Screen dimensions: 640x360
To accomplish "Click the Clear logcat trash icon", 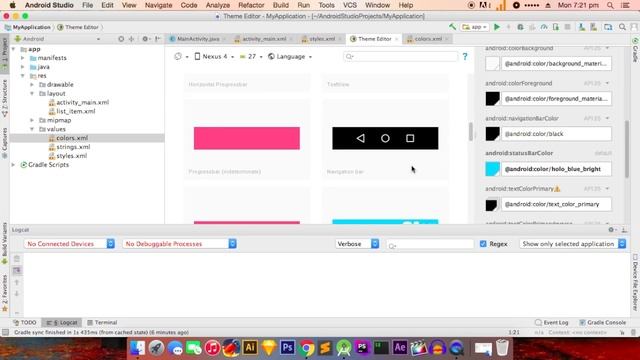I will [17, 258].
